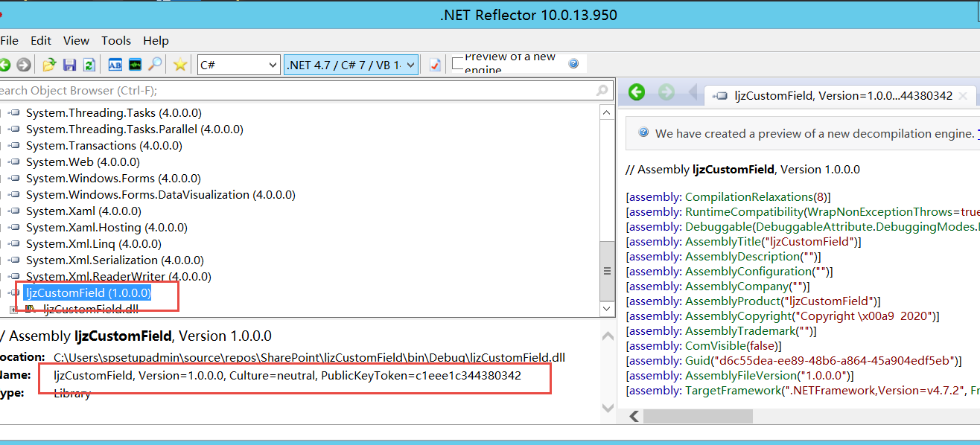Save using the floppy disk toolbar icon
The width and height of the screenshot is (980, 445).
coord(69,65)
